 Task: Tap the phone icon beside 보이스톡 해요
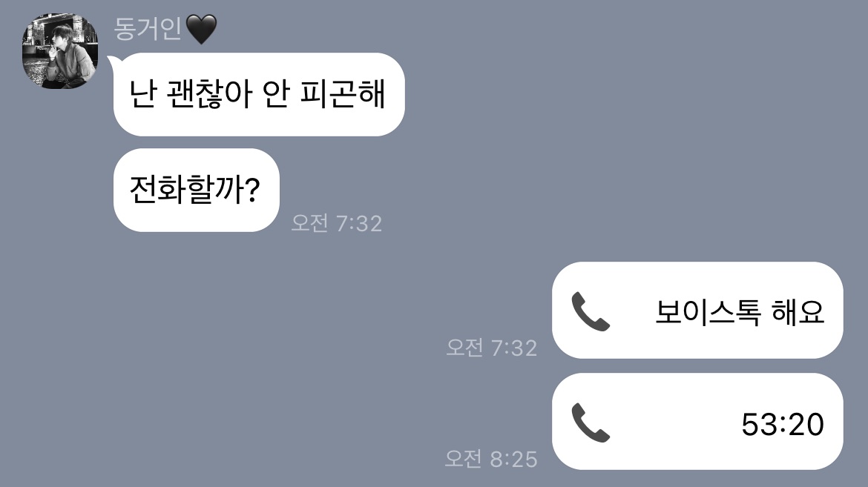coord(591,311)
